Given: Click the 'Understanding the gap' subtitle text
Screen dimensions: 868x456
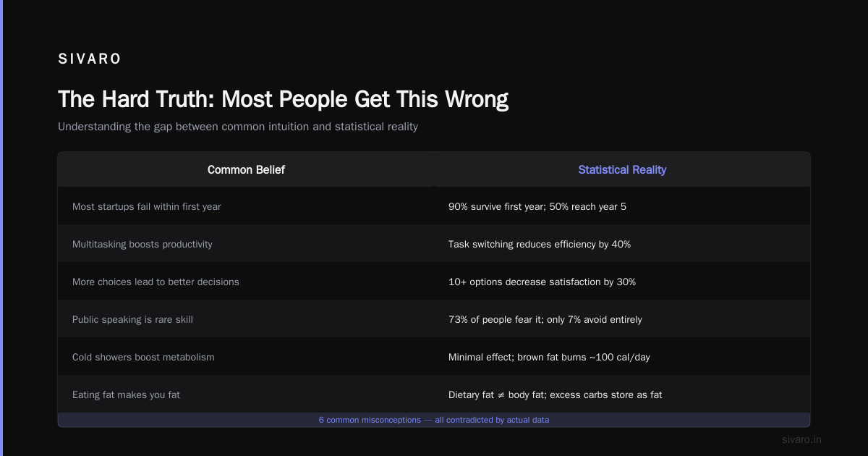Looking at the screenshot, I should [x=238, y=127].
